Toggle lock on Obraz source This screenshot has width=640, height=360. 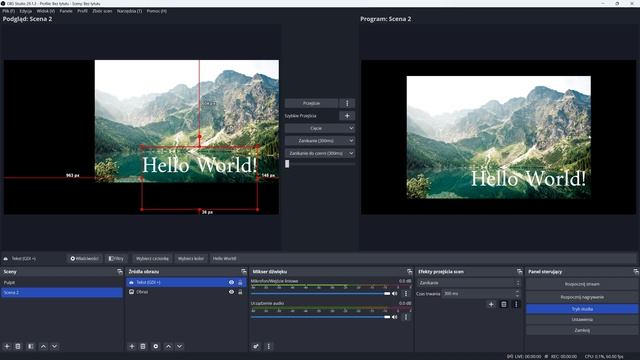click(240, 292)
